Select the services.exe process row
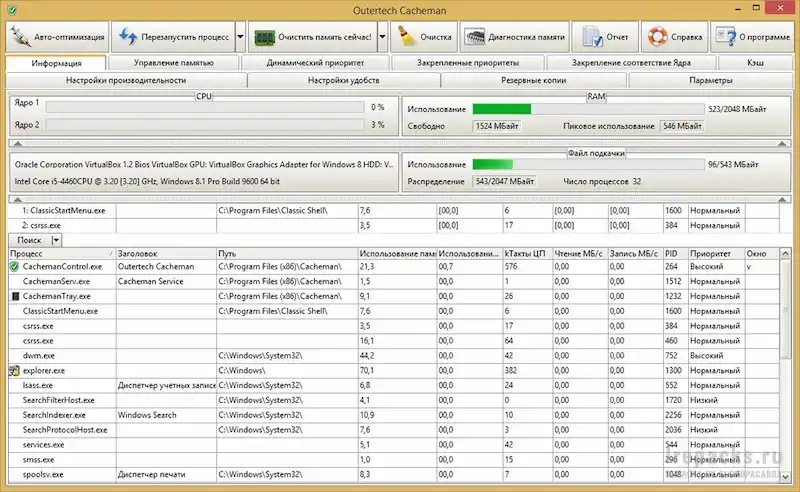This screenshot has height=492, width=800. (394, 445)
